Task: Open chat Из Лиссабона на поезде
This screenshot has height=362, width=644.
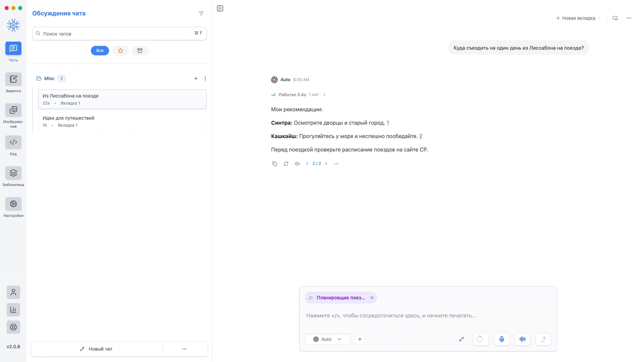Action: point(122,99)
